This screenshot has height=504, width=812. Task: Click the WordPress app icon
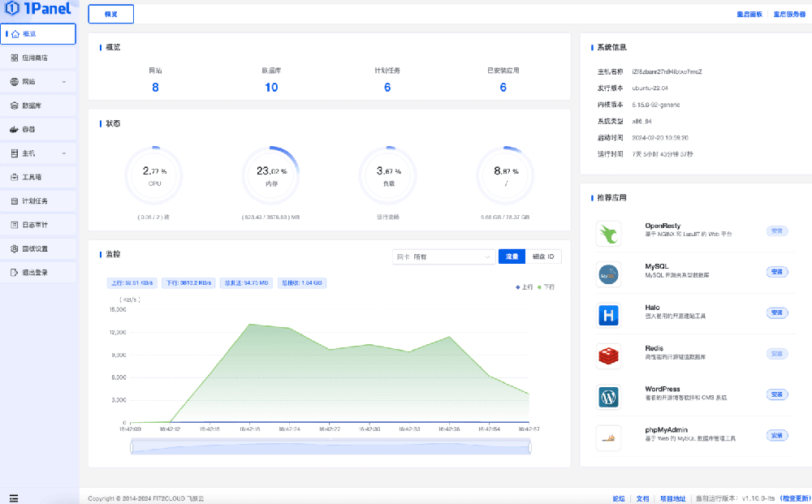pos(608,397)
